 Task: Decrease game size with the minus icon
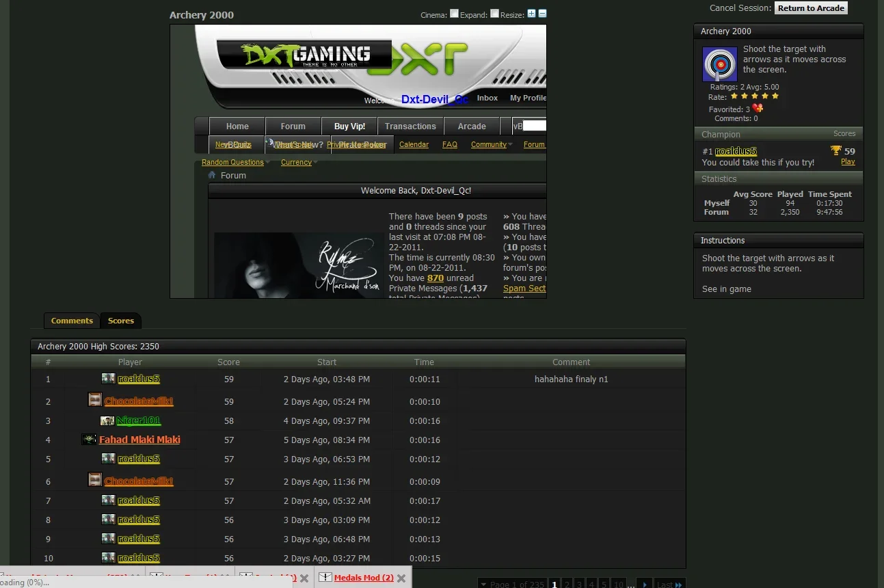(x=542, y=14)
